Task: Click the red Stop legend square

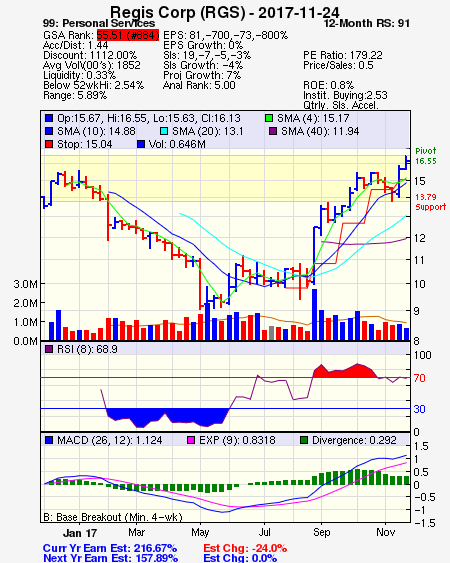Action: [49, 144]
